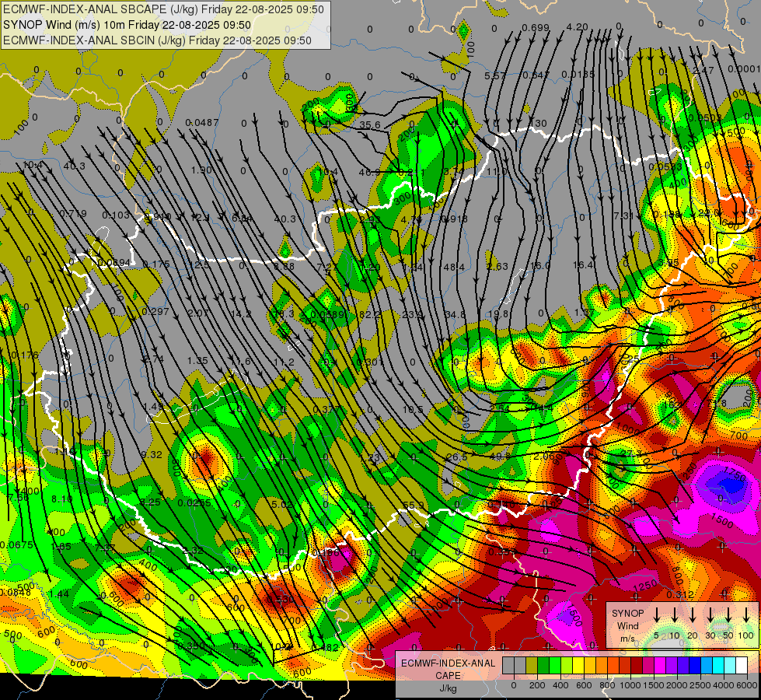Viewport: 761px width, 700px height.
Task: Click the '48.4' station value
Action: click(x=454, y=268)
